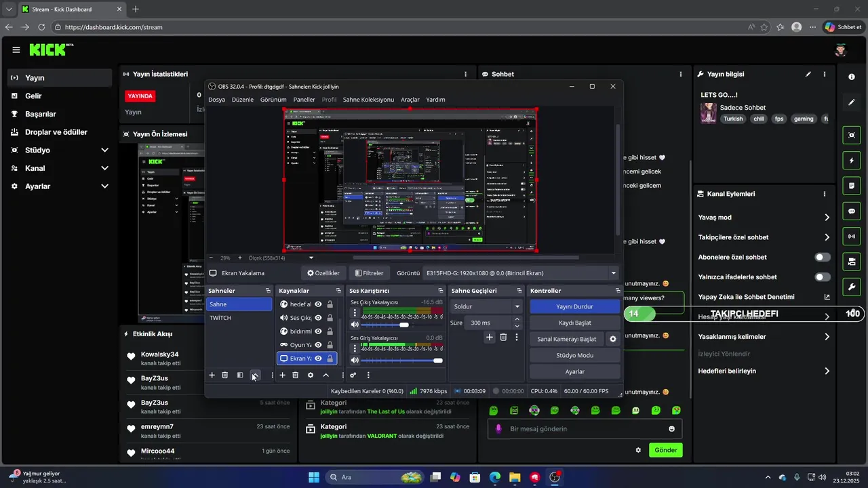Click the chat bubble icon in right sidebar
The width and height of the screenshot is (868, 488).
(x=852, y=211)
